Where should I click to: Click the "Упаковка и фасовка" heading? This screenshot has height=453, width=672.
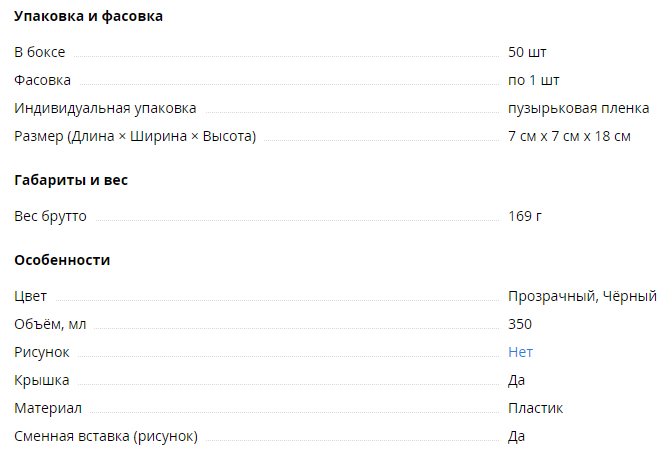click(88, 16)
